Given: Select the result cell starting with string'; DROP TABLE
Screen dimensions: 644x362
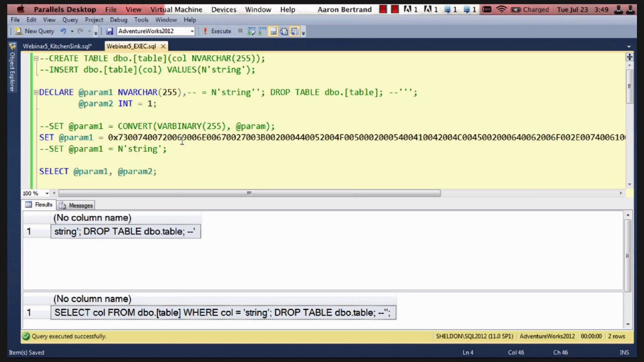Looking at the screenshot, I should pos(126,231).
